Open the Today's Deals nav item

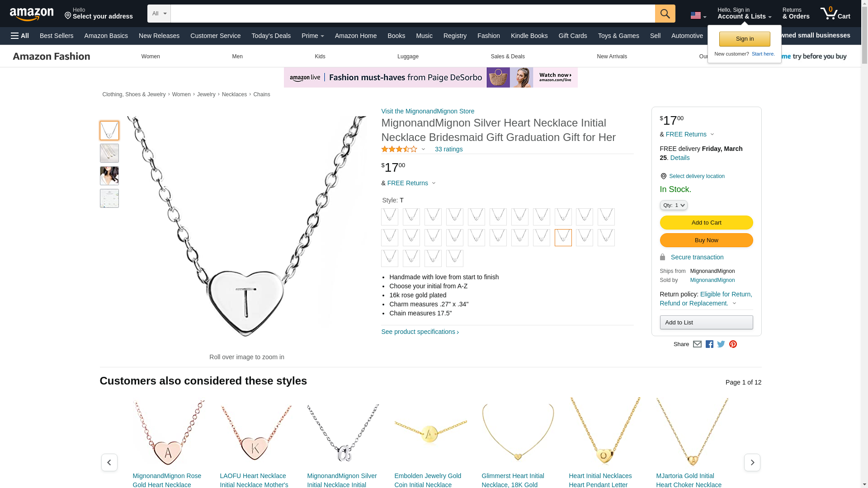point(271,36)
